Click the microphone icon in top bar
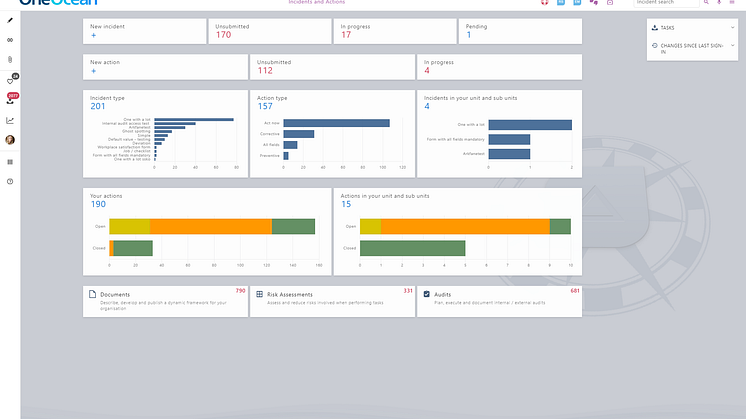Screen dimensions: 746x419 tap(719, 2)
